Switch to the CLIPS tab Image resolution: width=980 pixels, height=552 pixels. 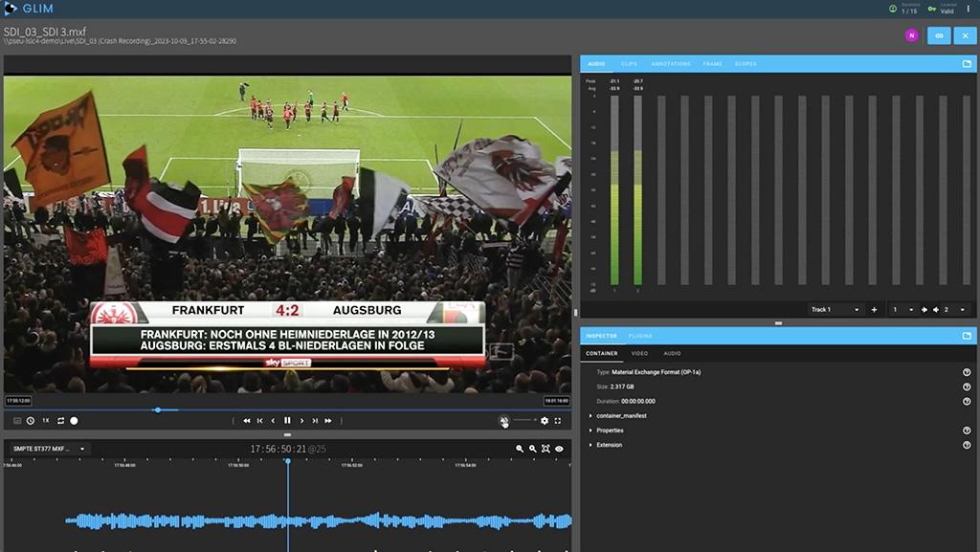(629, 64)
